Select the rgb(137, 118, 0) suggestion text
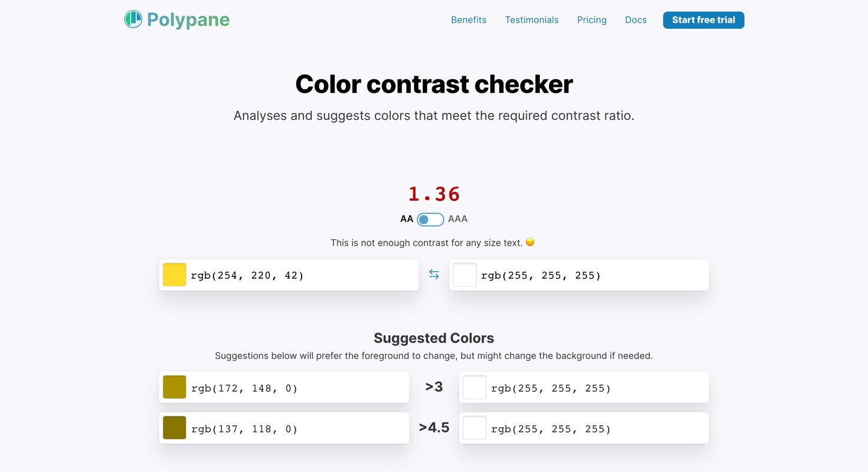 coord(244,429)
